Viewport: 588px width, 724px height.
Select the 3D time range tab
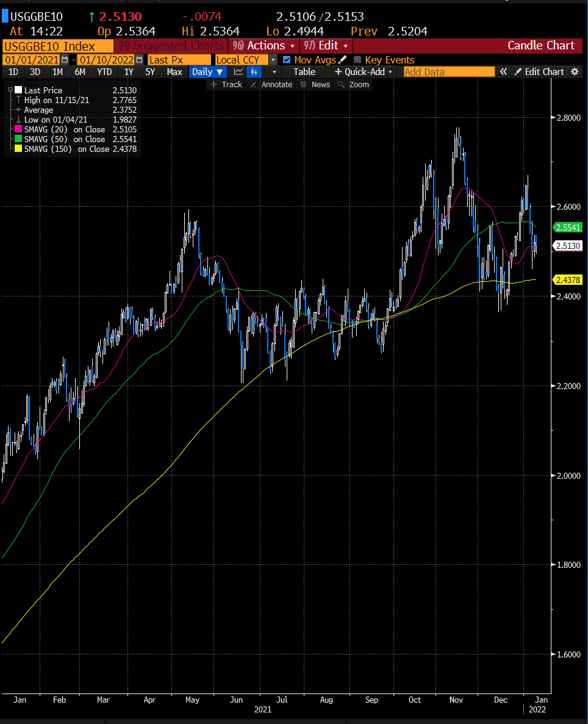(35, 72)
